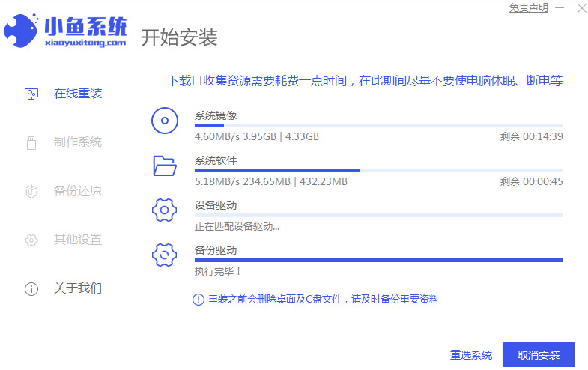Click the 设备驱动 progress bar
Viewport: 588px width, 370px height.
378,216
